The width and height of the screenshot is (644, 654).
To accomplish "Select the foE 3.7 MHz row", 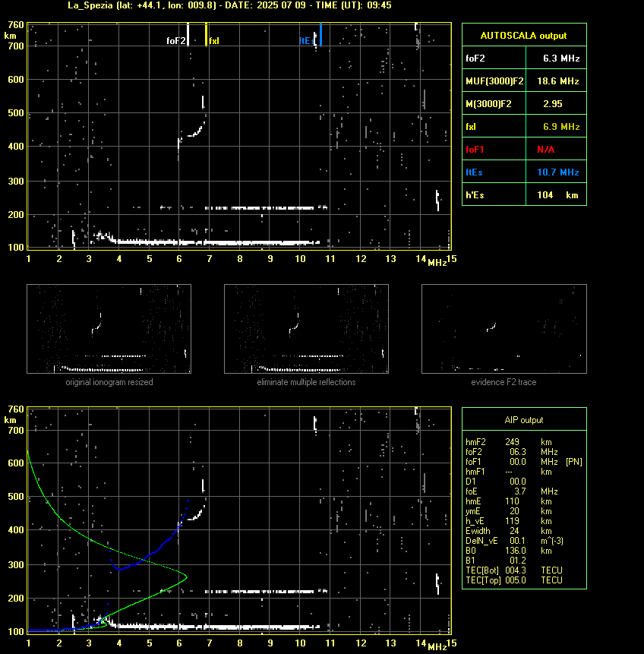I will [512, 491].
